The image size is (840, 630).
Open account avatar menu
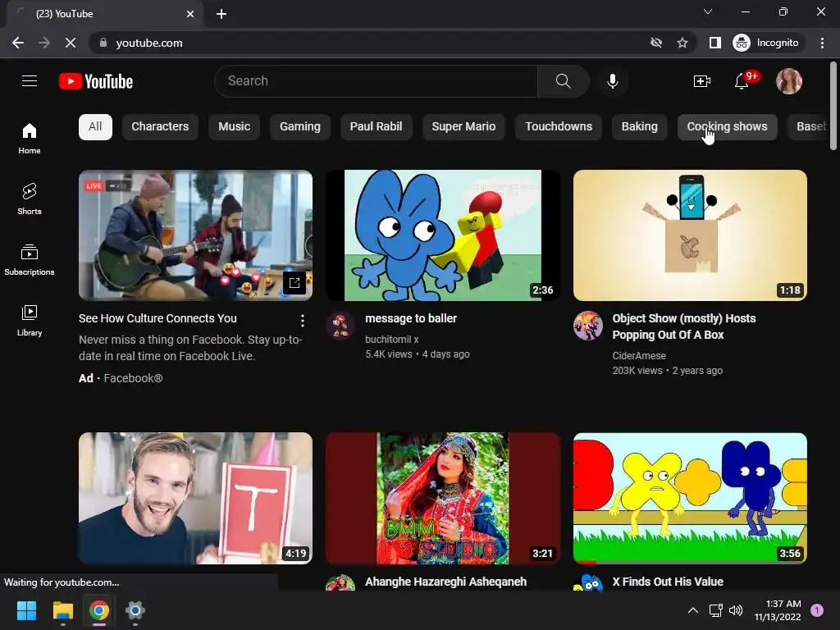788,81
